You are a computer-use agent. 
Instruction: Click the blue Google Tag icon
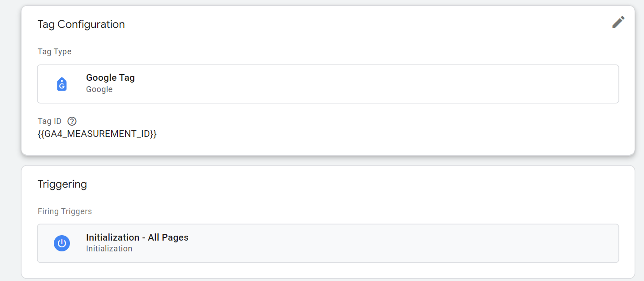62,84
